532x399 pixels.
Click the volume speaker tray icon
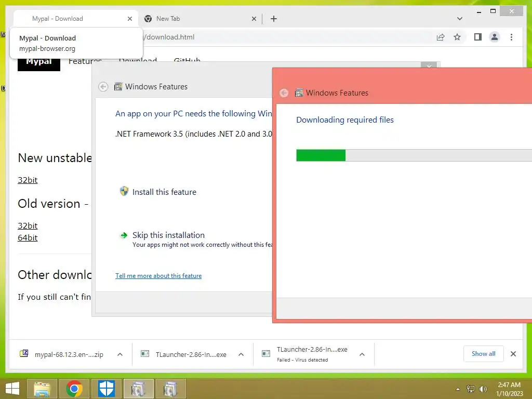point(483,389)
